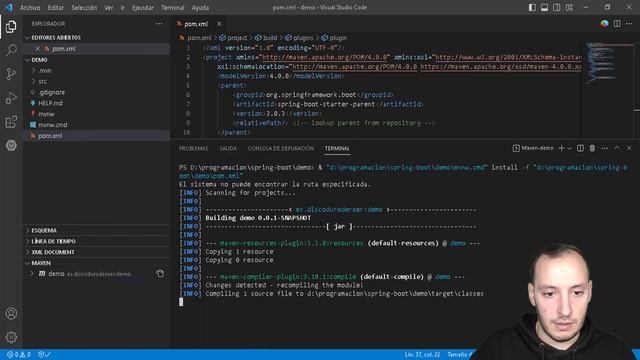The image size is (640, 360).
Task: Expand the demo Maven project node
Action: (32, 273)
